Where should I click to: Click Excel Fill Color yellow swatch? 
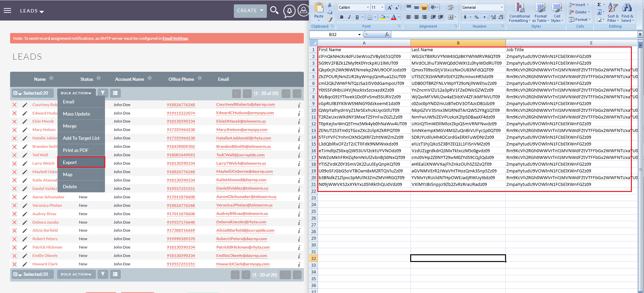(x=382, y=17)
